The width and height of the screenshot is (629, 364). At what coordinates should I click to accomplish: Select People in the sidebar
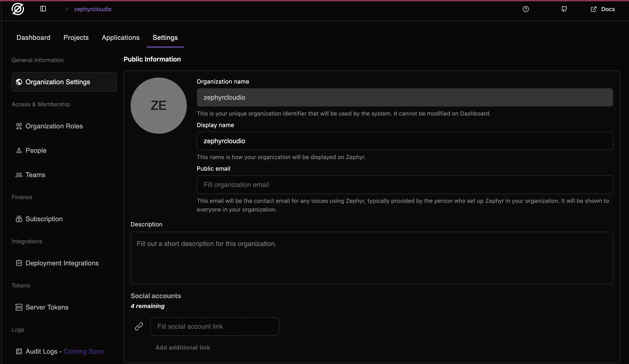[36, 151]
